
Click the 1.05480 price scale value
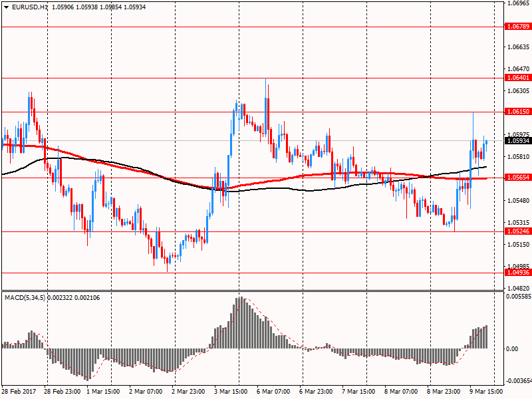coord(518,201)
